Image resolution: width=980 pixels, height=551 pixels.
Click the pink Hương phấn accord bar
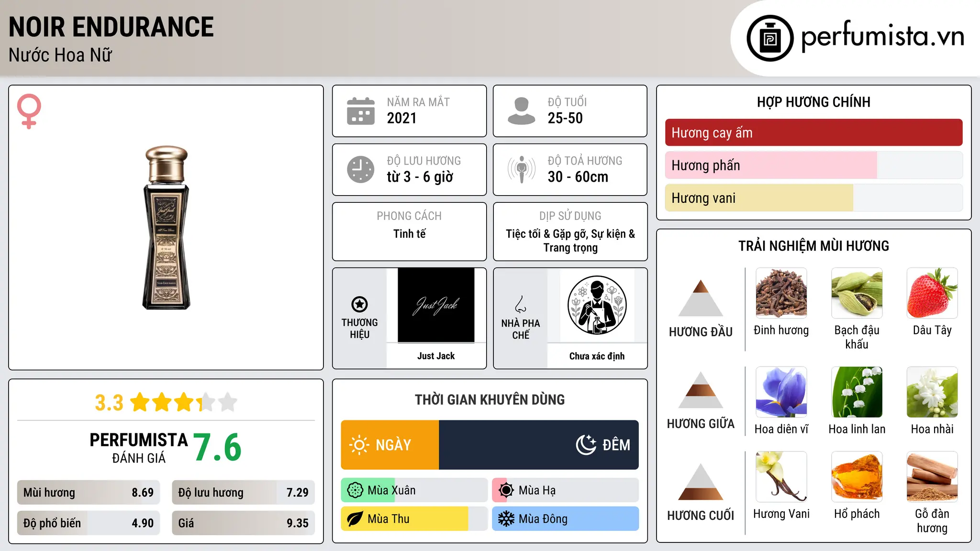[x=813, y=165]
